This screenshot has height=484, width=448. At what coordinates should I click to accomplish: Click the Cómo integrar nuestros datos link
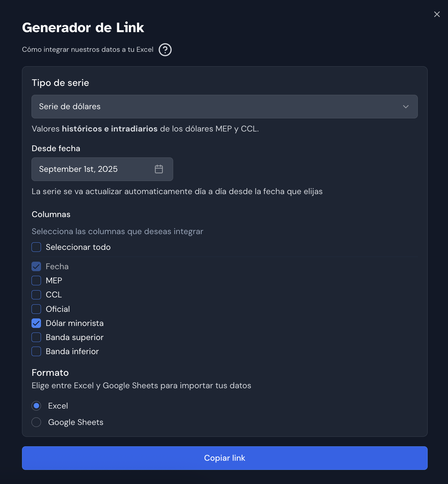click(x=88, y=50)
